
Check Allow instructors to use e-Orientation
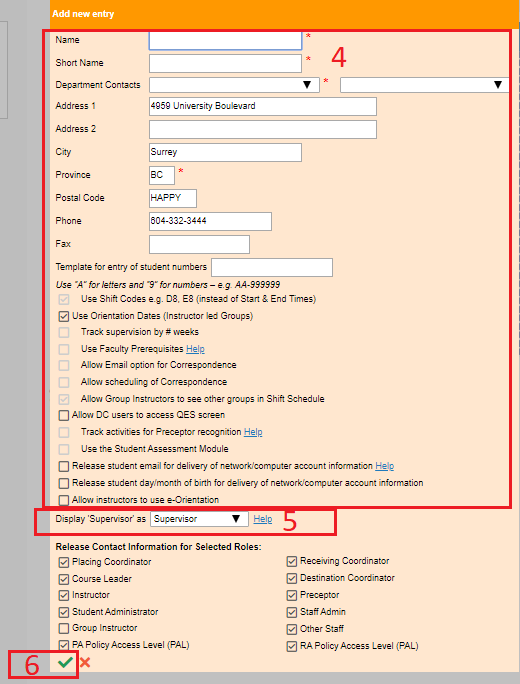point(64,500)
